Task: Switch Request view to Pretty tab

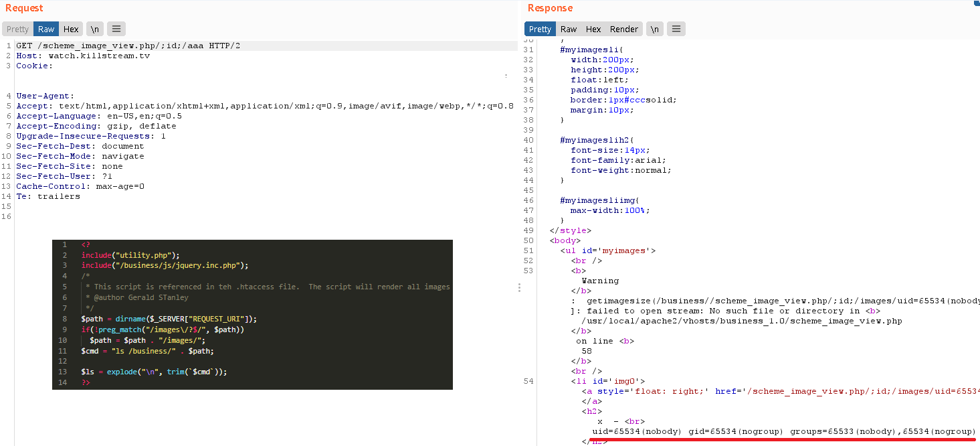Action: pos(18,29)
